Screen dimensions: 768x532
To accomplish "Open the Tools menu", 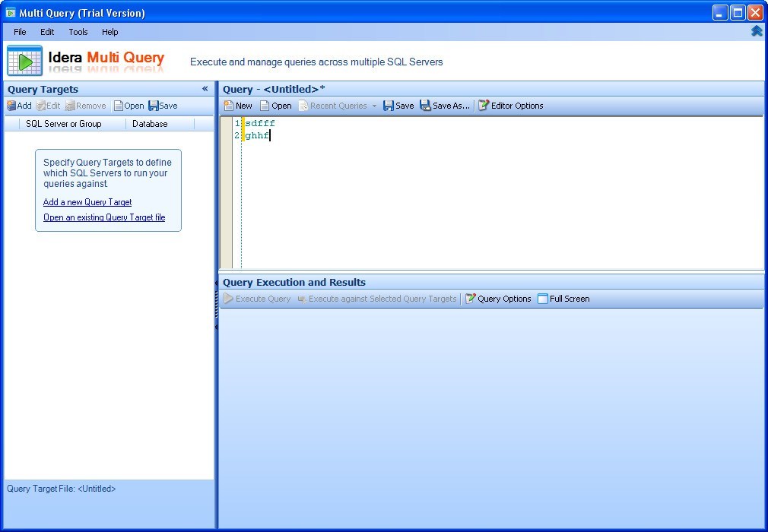I will tap(78, 32).
